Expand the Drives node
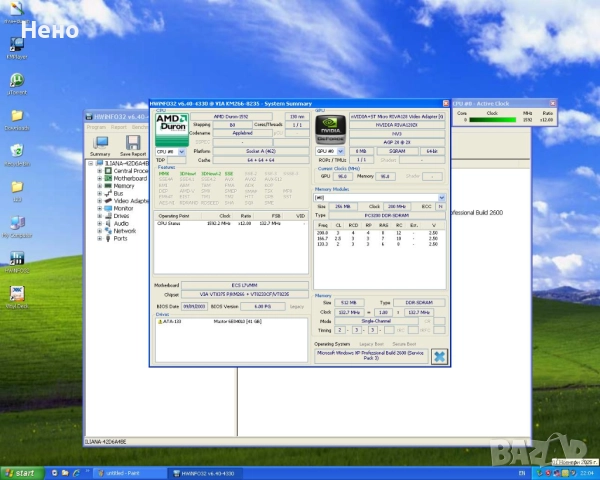 tap(99, 216)
